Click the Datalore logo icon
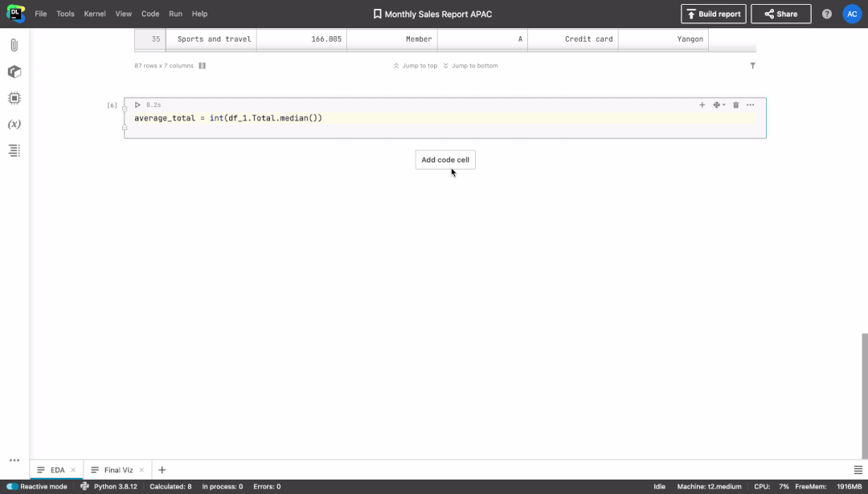The width and height of the screenshot is (868, 494). [15, 14]
